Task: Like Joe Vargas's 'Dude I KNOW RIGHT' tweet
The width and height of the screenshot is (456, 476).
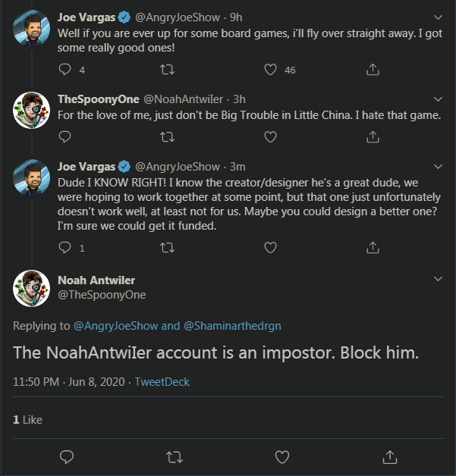Action: (269, 247)
